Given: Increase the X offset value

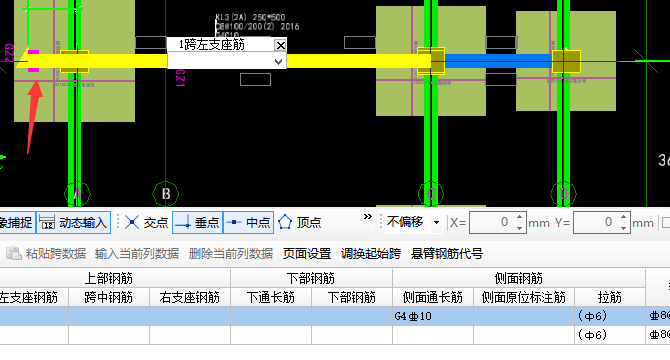Looking at the screenshot, I should (x=520, y=217).
